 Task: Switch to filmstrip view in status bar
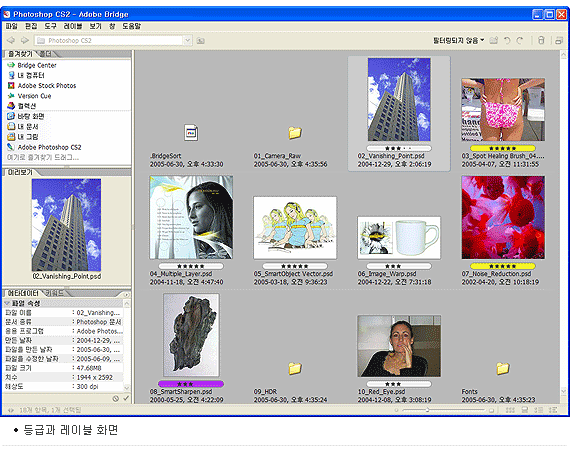(525, 410)
